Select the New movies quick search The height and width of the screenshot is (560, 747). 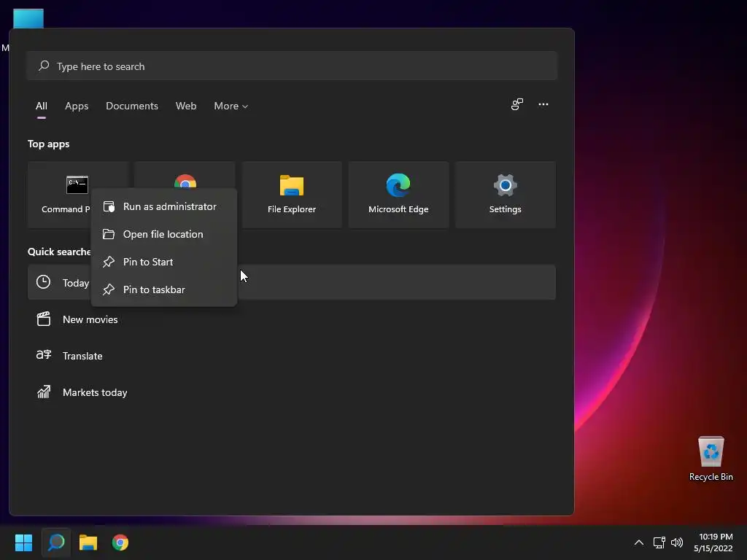point(292,319)
